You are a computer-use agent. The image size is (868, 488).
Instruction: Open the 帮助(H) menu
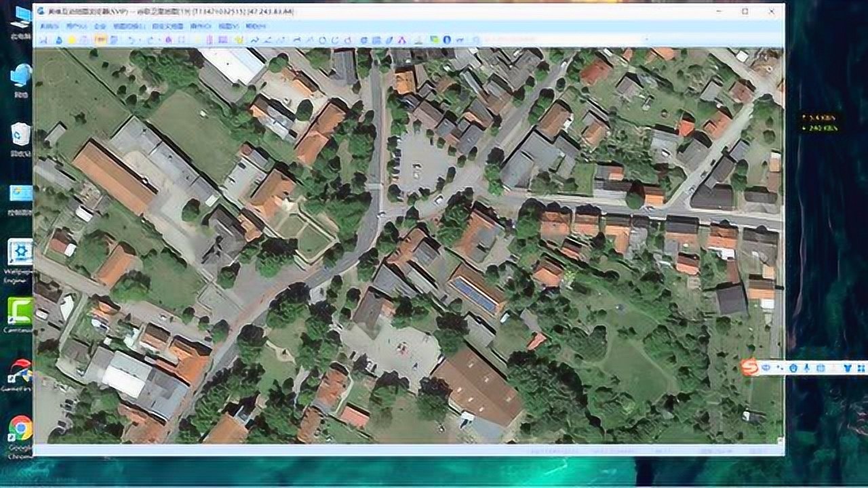pyautogui.click(x=256, y=26)
